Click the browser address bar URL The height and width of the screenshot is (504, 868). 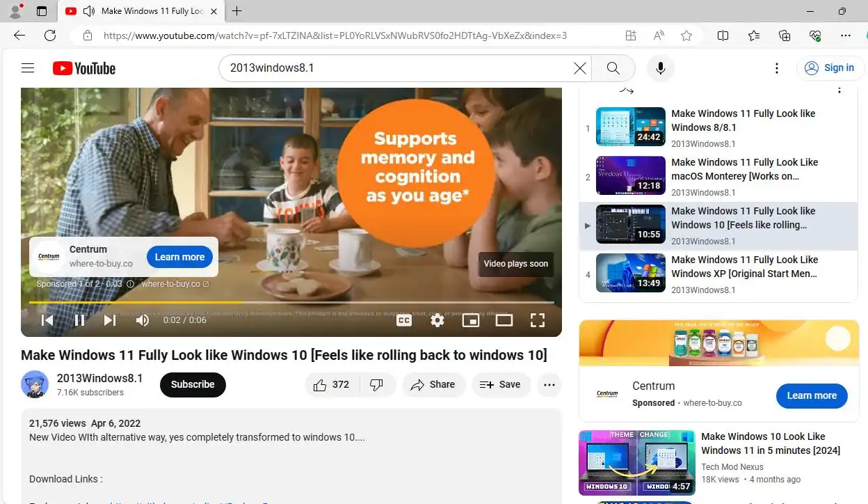(335, 36)
